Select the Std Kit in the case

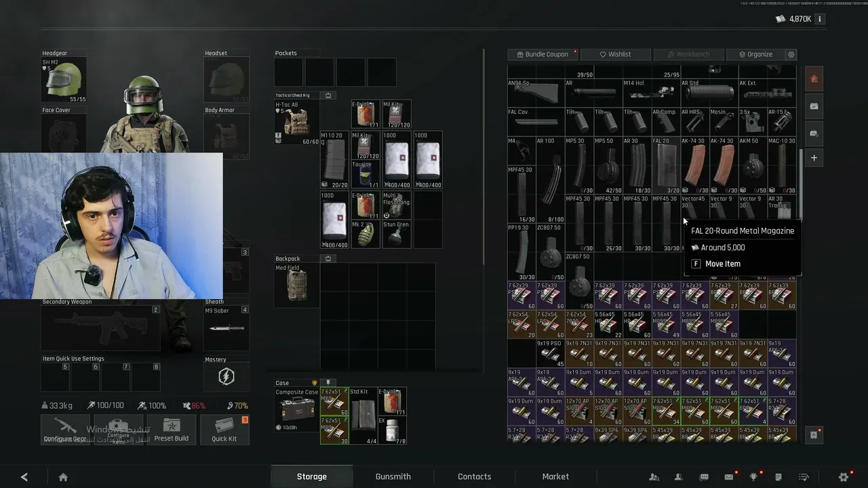(363, 416)
